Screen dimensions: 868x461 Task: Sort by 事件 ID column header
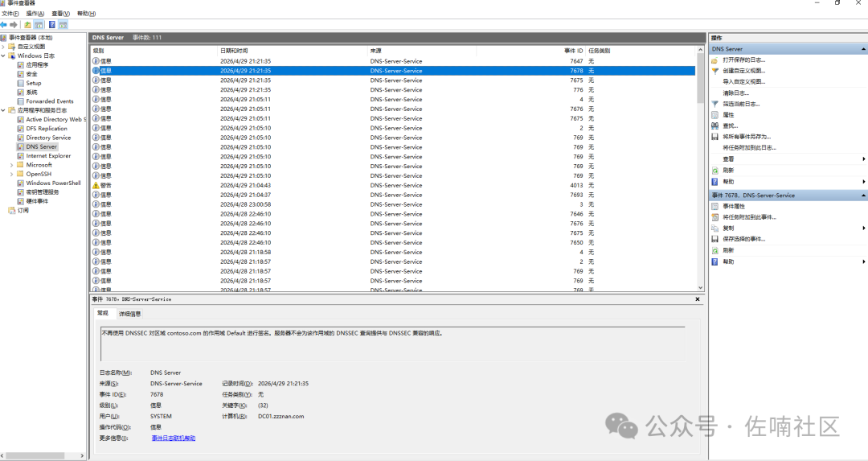tap(531, 51)
